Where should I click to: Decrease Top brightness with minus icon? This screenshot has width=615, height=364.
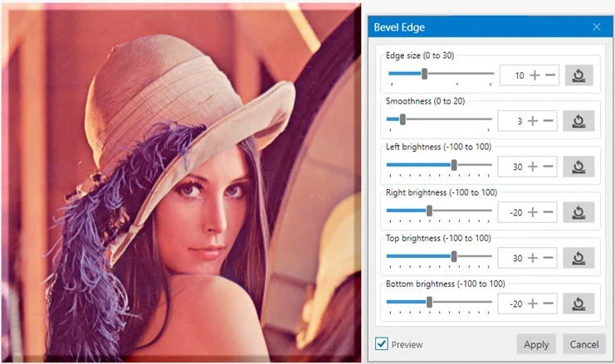549,258
